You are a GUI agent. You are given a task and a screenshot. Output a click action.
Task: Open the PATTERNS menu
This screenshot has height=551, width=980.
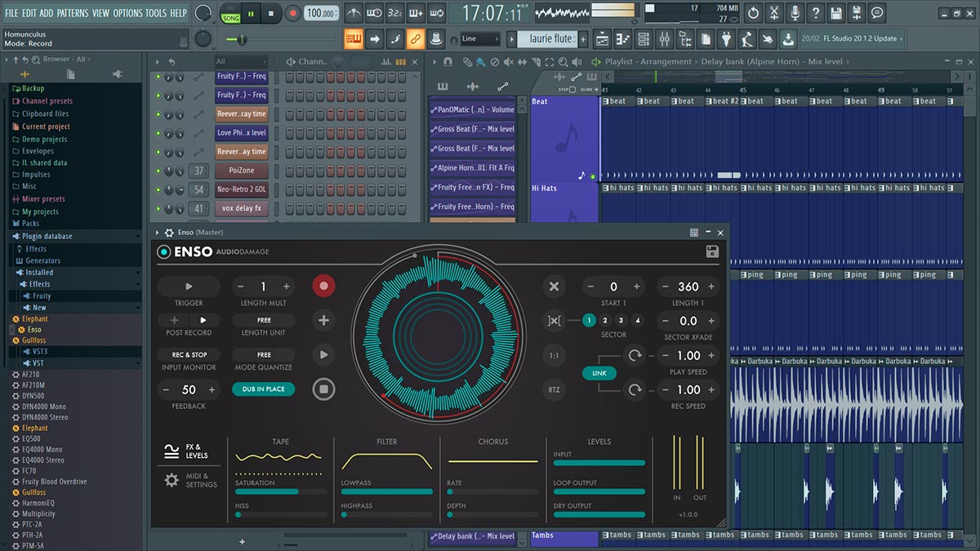click(x=73, y=13)
